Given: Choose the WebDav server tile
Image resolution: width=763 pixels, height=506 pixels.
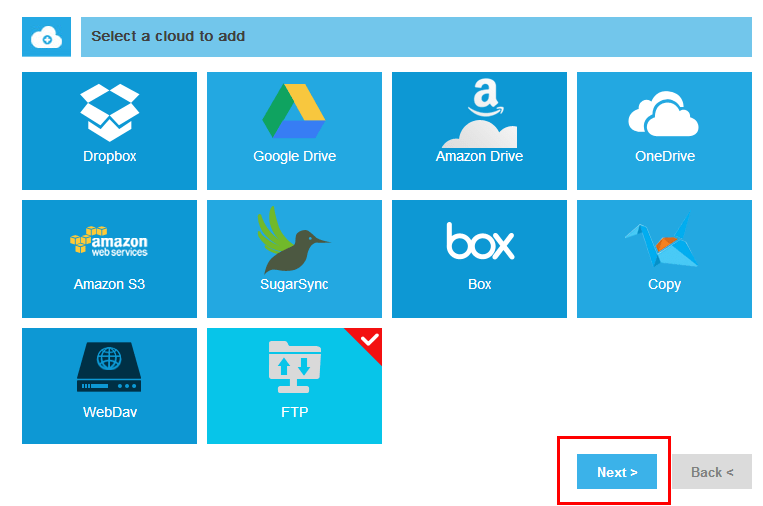Looking at the screenshot, I should coord(109,386).
